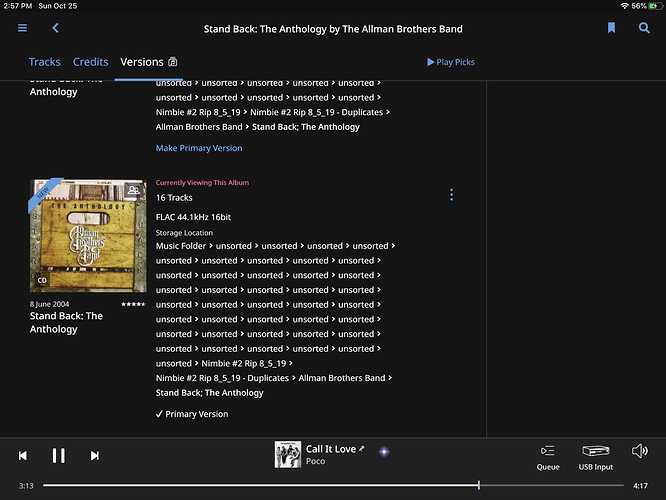Go back with the left arrow
Screen dimensions: 666x500
point(55,28)
